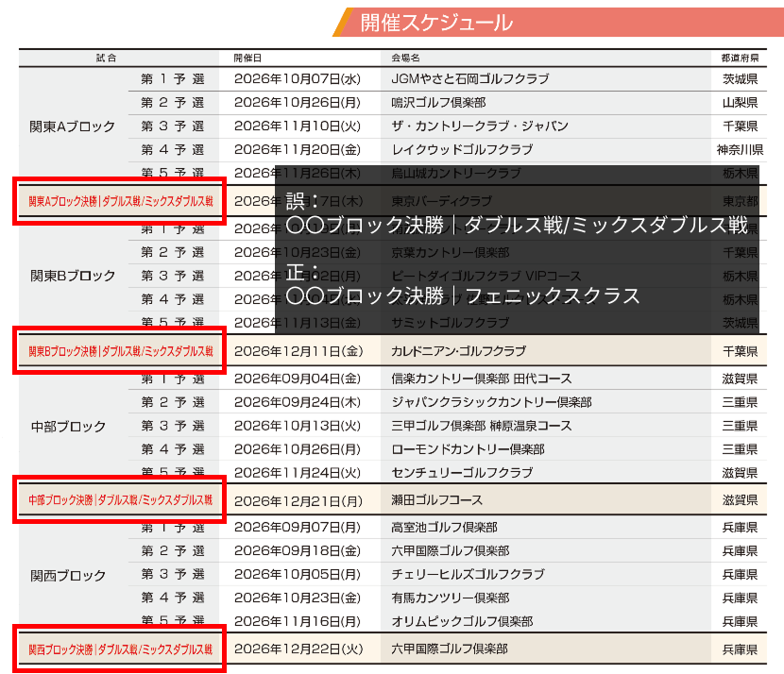Click the 都道府県 column header
Viewport: 784px width, 674px height.
pyautogui.click(x=740, y=58)
